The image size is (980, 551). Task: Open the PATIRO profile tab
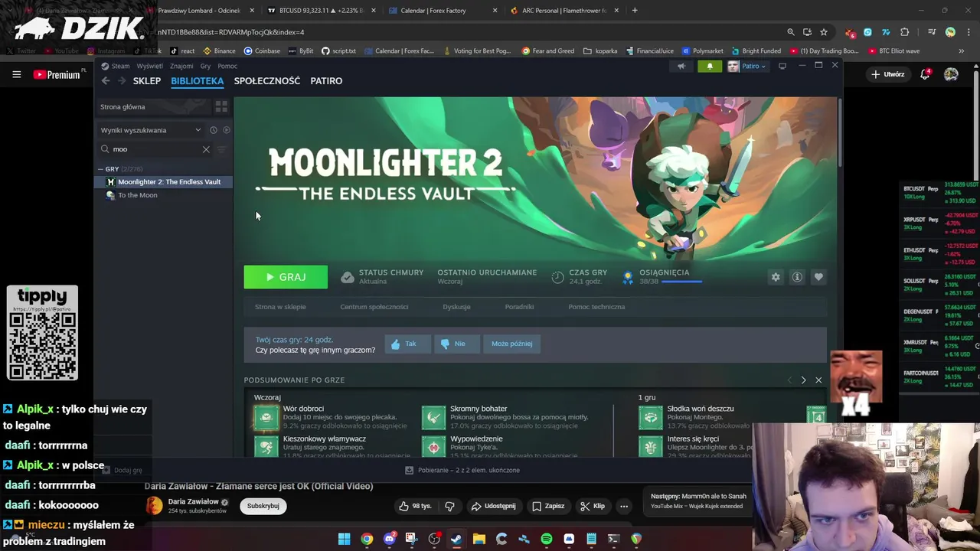click(326, 81)
